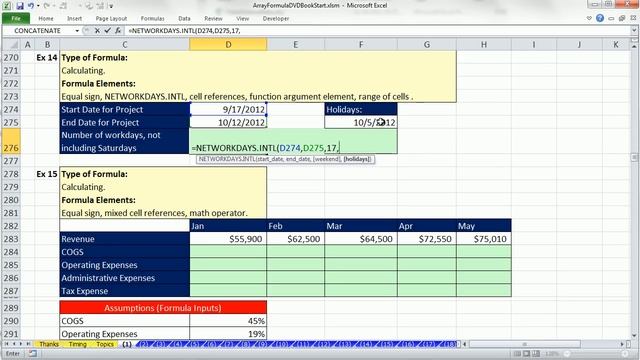Switch to the Insert ribbon tab
The width and height of the screenshot is (640, 360).
click(x=74, y=18)
